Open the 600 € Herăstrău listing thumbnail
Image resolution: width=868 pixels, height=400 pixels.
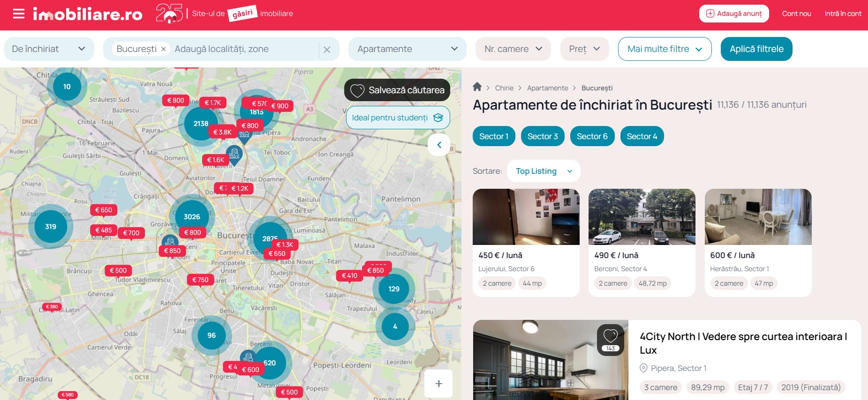click(758, 217)
